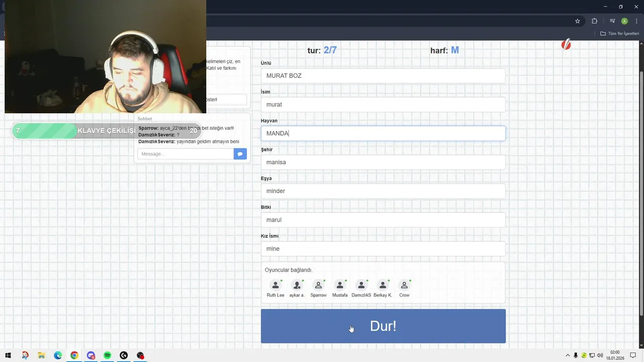Click the chat Message input box
Viewport: 644px width, 362px height.
185,154
